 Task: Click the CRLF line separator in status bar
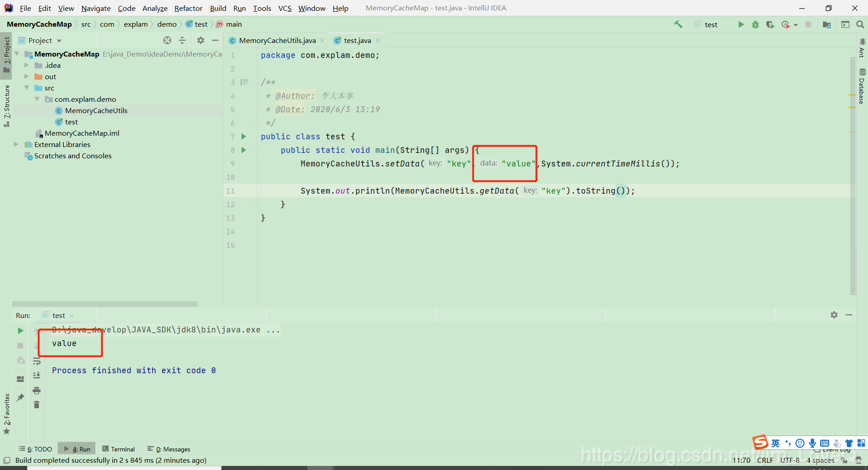[765, 460]
